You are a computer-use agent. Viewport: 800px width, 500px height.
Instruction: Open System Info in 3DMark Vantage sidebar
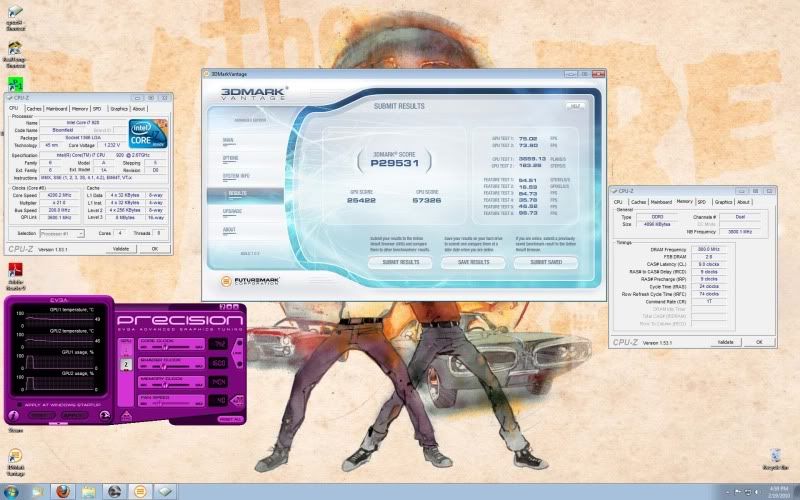[236, 176]
